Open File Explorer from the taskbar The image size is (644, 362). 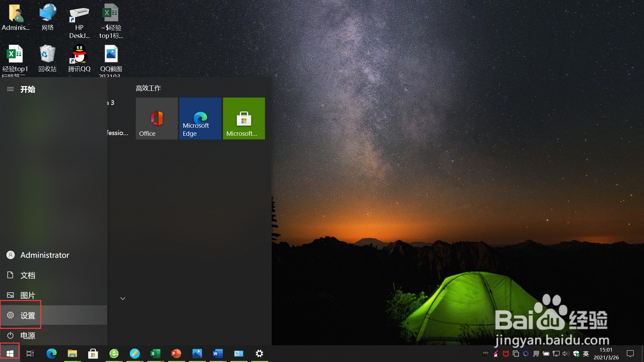[x=72, y=353]
